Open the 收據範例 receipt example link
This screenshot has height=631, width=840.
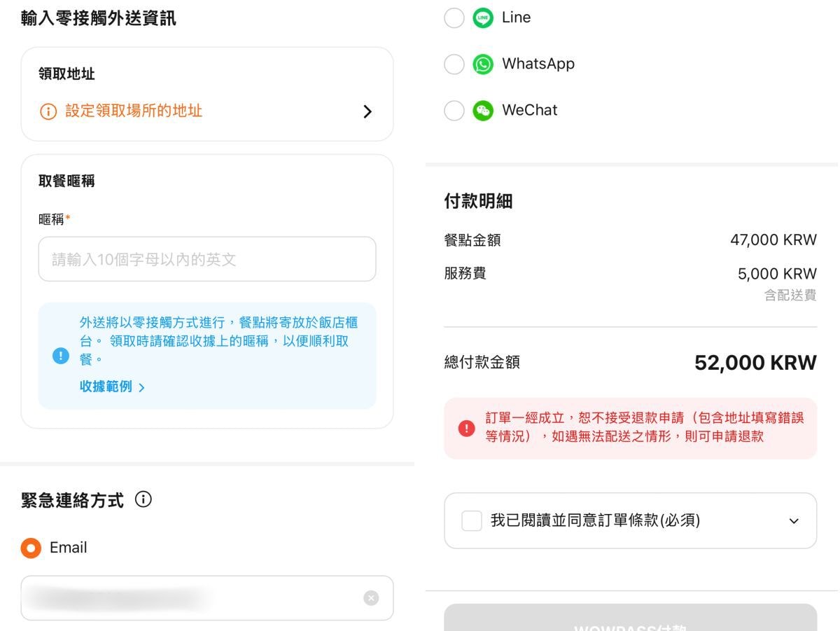[x=113, y=387]
